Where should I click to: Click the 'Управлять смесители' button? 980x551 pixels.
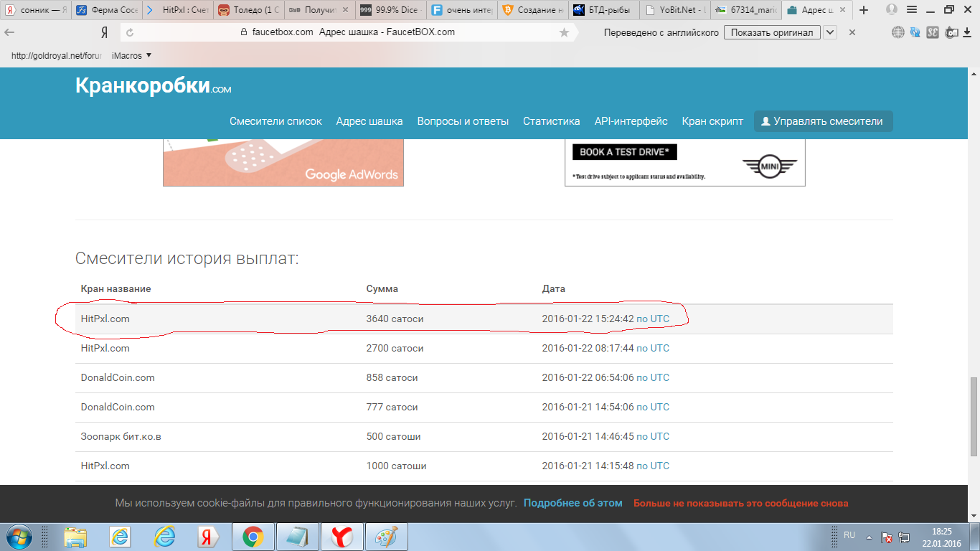click(x=823, y=121)
